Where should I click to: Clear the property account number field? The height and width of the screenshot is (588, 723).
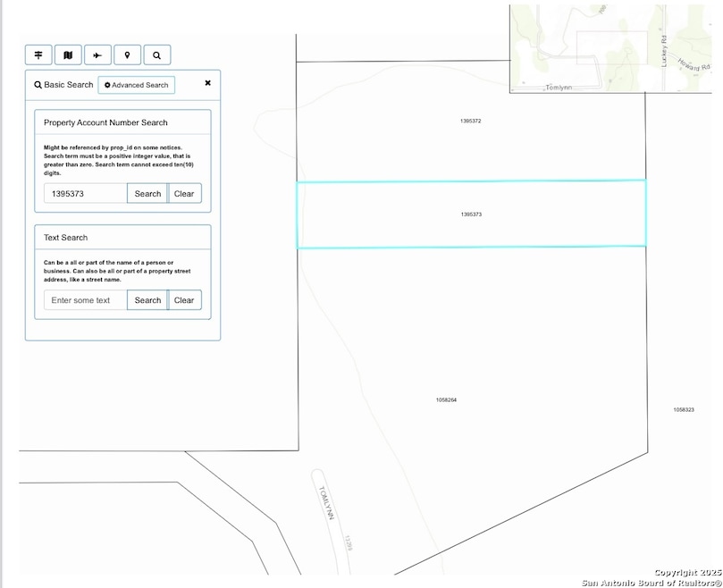[184, 194]
